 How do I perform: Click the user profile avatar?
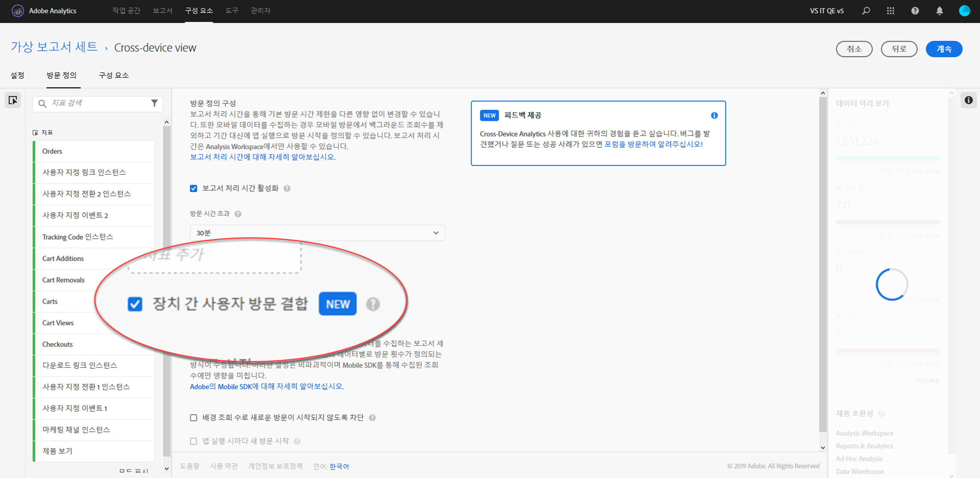(964, 11)
